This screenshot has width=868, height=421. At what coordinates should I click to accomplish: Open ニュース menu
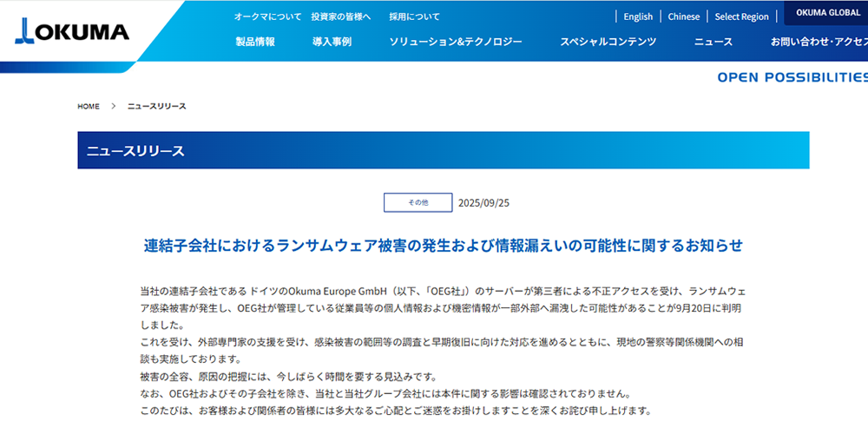coord(713,42)
